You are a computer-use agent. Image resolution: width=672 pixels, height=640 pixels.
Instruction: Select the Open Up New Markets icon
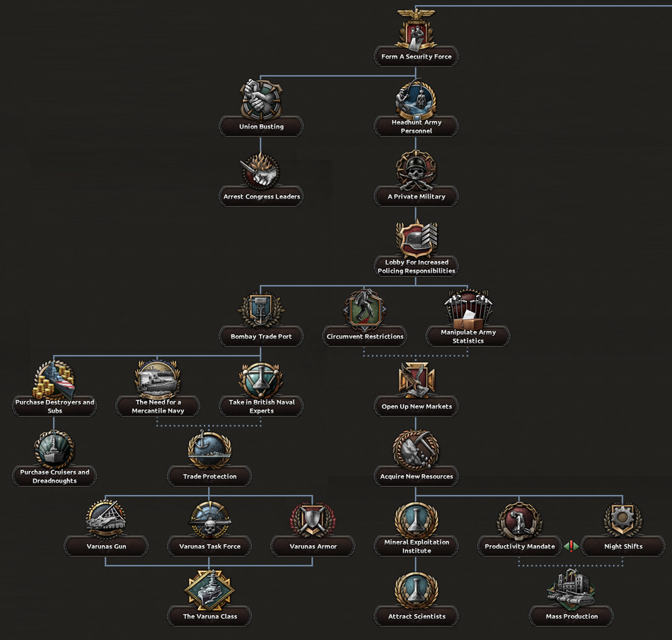coord(416,380)
